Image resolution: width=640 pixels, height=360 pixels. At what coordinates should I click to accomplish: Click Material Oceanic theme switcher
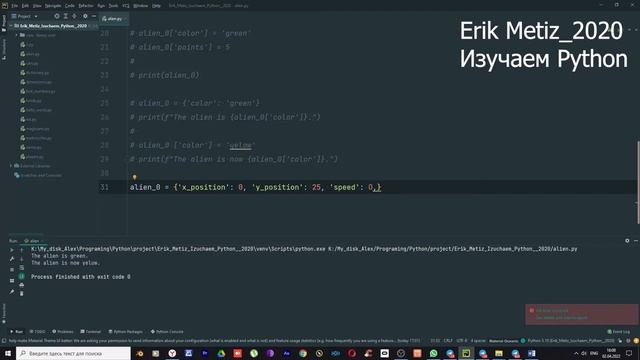[506, 340]
